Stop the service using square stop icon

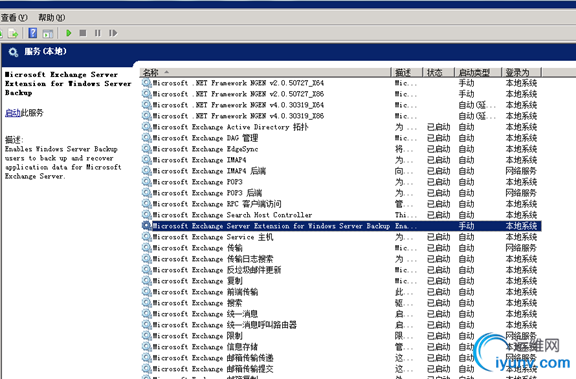coord(83,33)
